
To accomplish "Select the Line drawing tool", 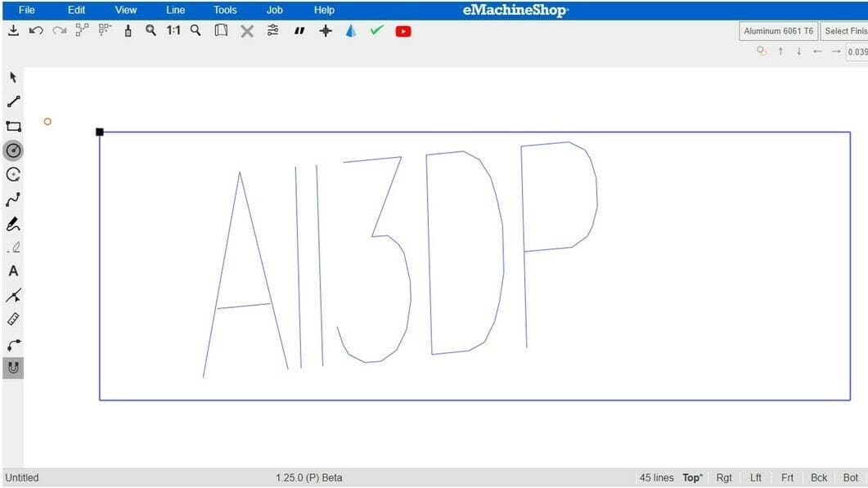I will (x=13, y=101).
